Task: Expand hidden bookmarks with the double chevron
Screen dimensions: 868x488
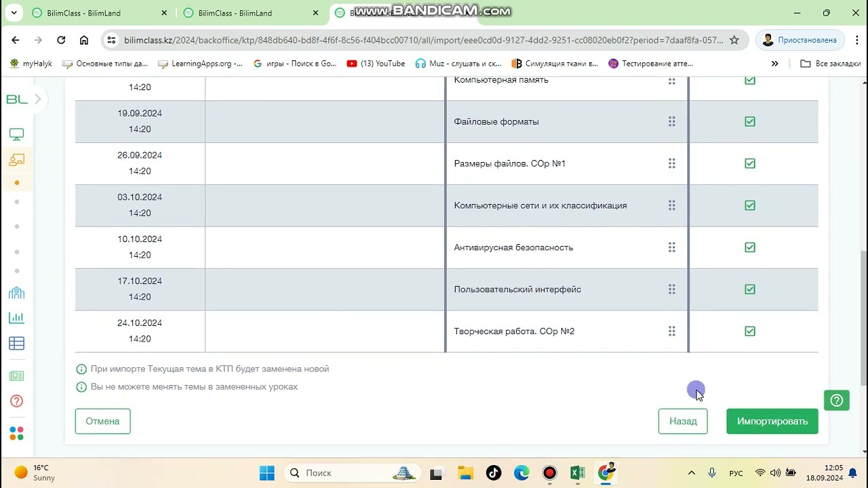Action: pyautogui.click(x=775, y=64)
